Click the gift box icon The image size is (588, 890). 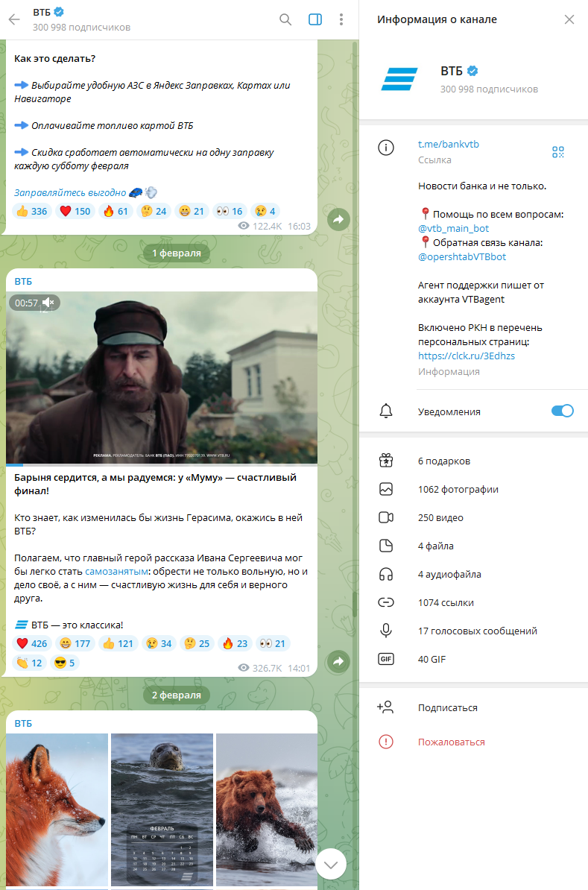386,461
